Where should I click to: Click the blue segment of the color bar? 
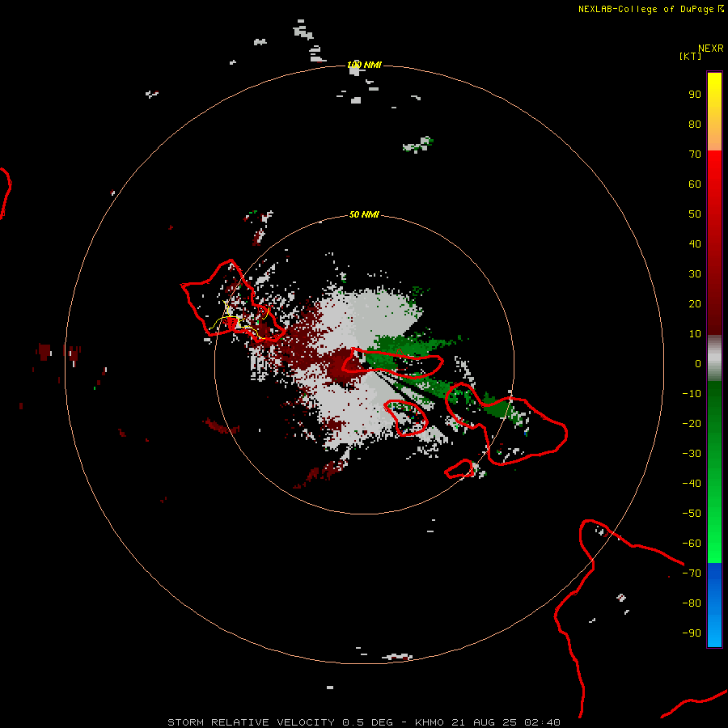[x=714, y=605]
